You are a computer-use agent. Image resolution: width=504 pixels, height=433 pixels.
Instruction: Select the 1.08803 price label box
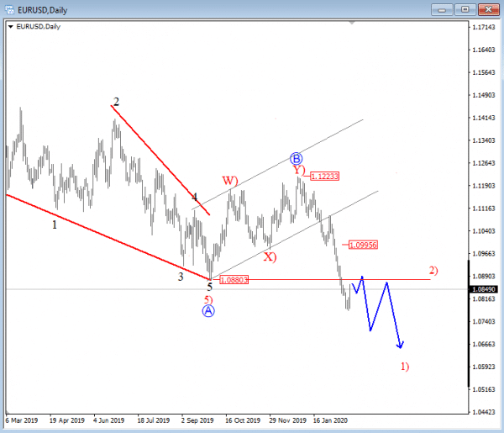[234, 279]
